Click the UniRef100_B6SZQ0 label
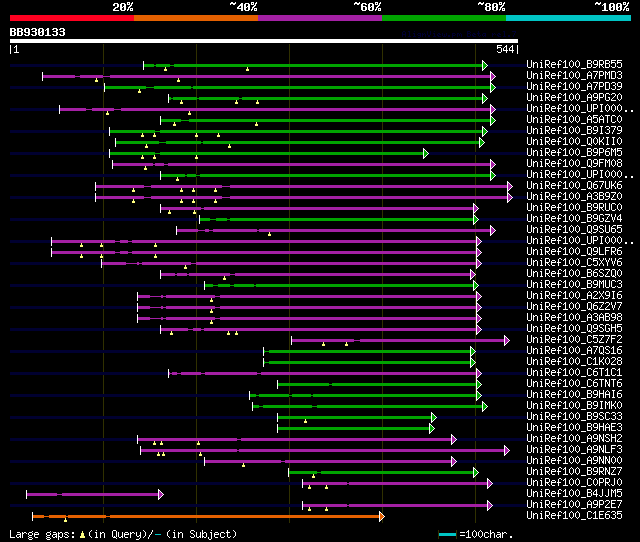The image size is (640, 542). click(574, 274)
